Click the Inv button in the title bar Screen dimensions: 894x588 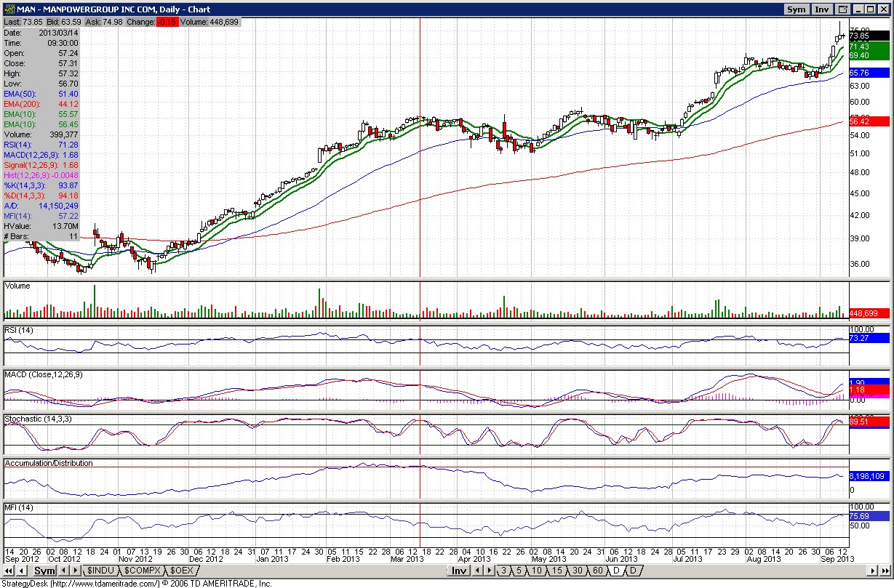coord(822,9)
